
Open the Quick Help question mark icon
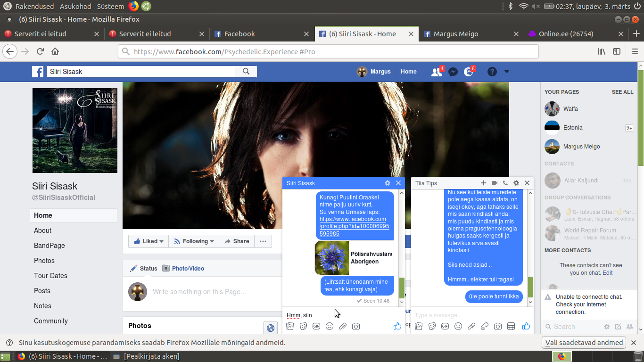(492, 72)
